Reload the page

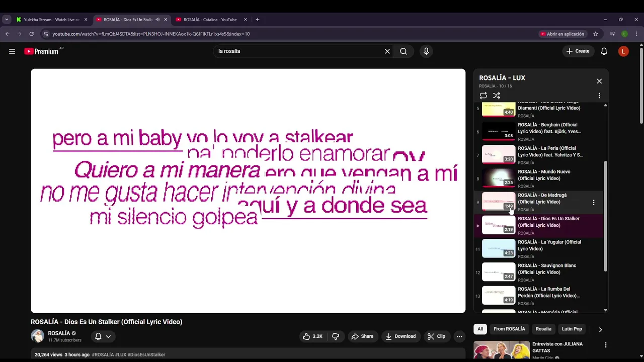click(31, 34)
